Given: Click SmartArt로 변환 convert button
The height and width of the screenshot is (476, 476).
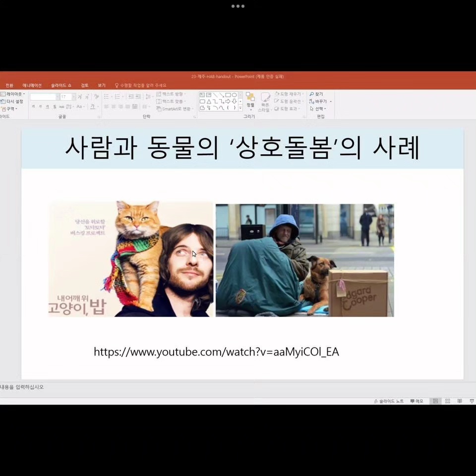Looking at the screenshot, I should (x=175, y=109).
